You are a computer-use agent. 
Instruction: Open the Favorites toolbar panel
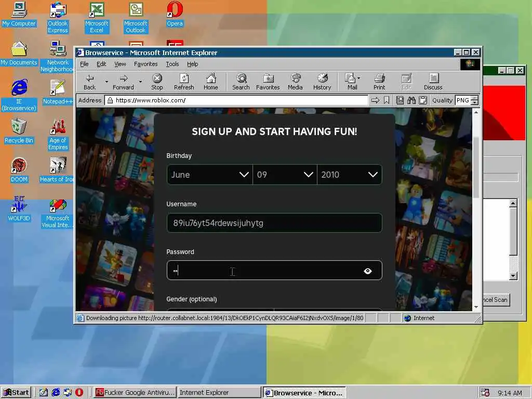tap(268, 82)
